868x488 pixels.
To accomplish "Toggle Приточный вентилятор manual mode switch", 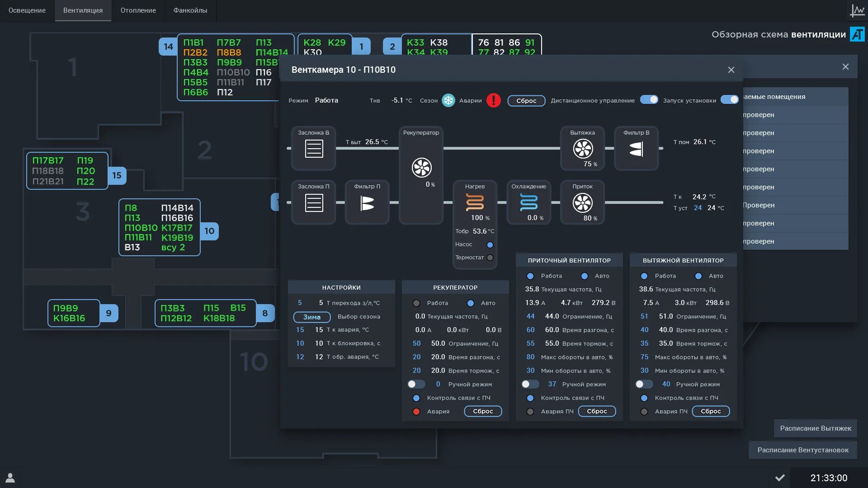I will click(530, 384).
